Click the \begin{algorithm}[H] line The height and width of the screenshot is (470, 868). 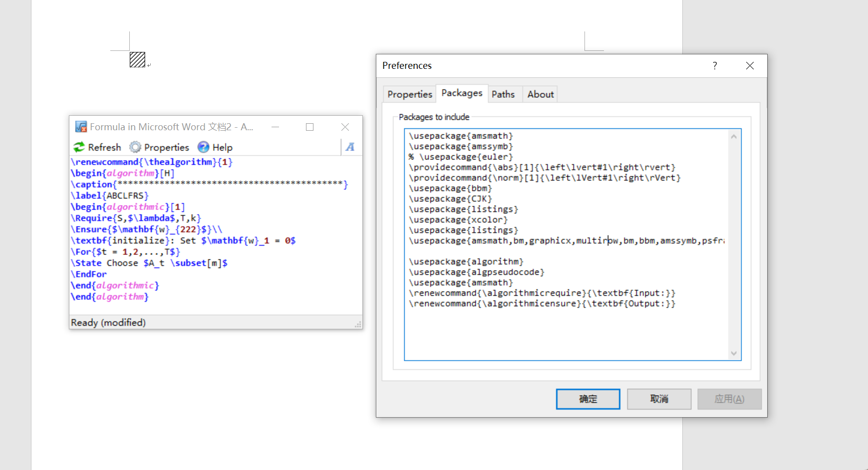point(123,173)
